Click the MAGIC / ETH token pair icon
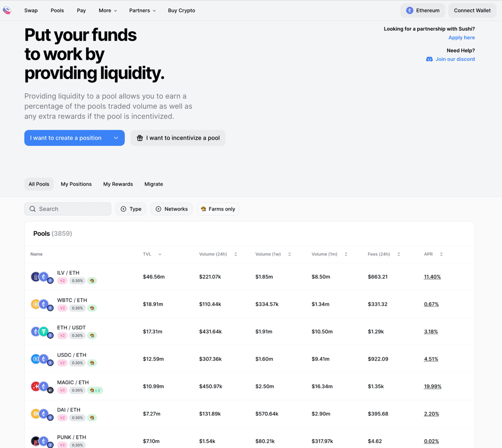The height and width of the screenshot is (448, 502). point(41,387)
